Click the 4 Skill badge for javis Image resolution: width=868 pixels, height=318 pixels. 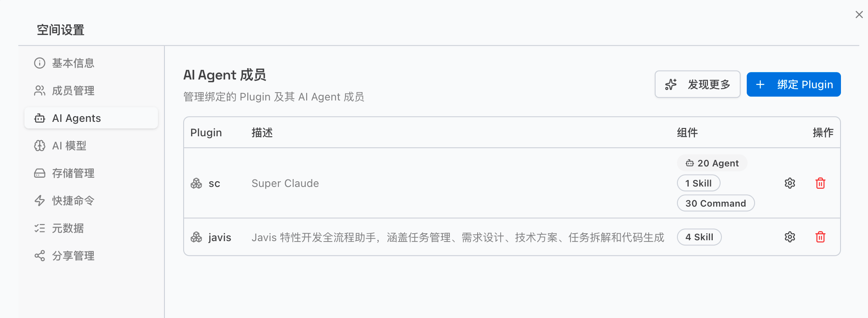(699, 237)
